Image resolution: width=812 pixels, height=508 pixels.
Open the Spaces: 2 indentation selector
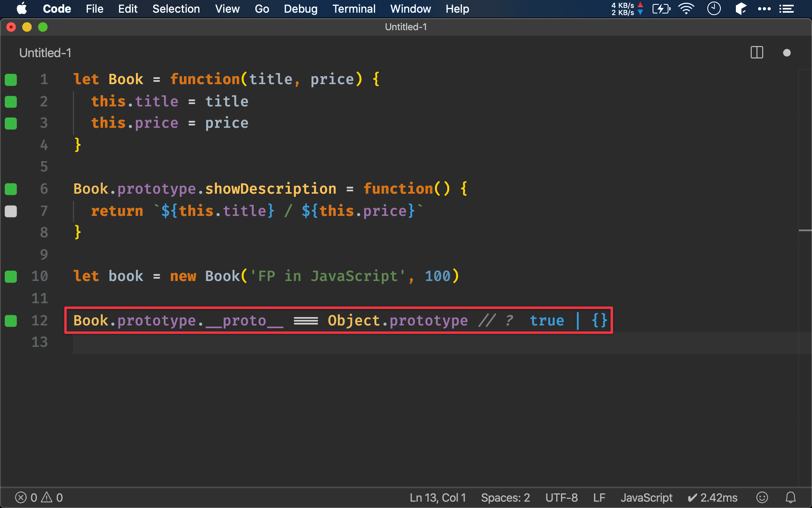pyautogui.click(x=505, y=497)
